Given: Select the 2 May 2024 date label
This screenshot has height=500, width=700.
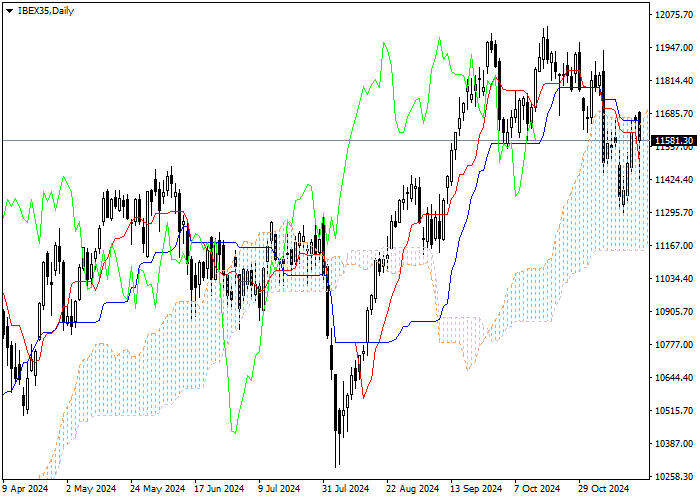Looking at the screenshot, I should [x=91, y=489].
